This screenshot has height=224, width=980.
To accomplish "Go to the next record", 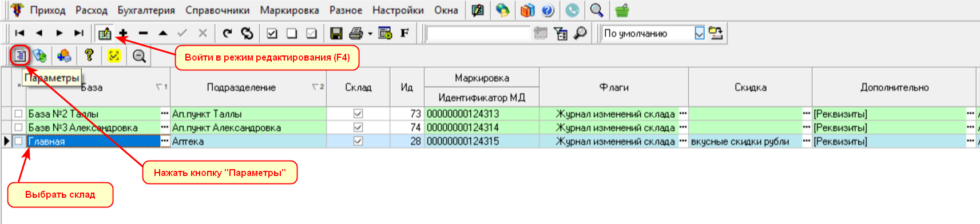I will pos(59,33).
